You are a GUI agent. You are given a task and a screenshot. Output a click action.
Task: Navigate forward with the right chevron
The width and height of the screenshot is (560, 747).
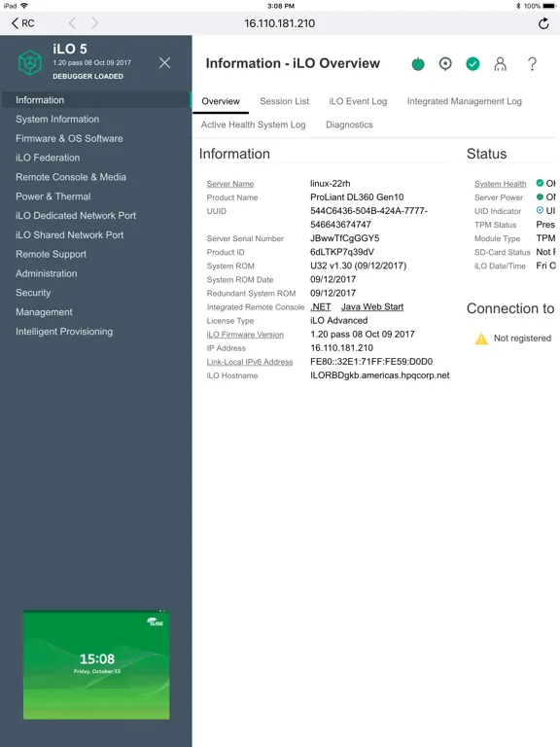tap(94, 23)
